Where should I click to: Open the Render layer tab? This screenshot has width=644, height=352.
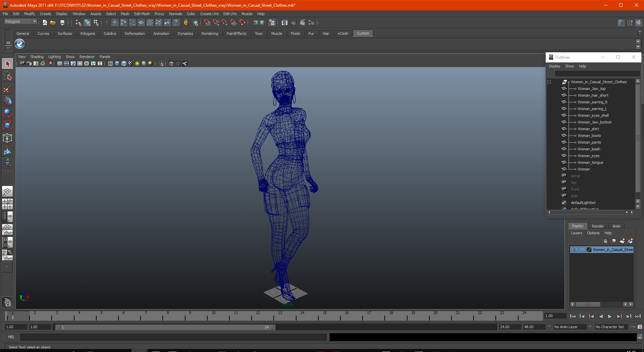click(x=598, y=226)
